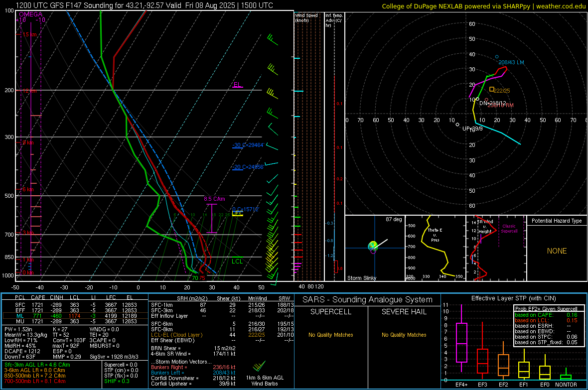Click the OMEGA label on the skew-T
This screenshot has width=588, height=390.
point(31,14)
